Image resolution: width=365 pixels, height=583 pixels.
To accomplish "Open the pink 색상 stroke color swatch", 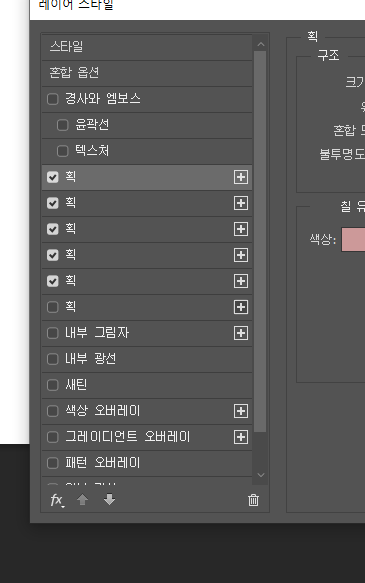I will 353,240.
